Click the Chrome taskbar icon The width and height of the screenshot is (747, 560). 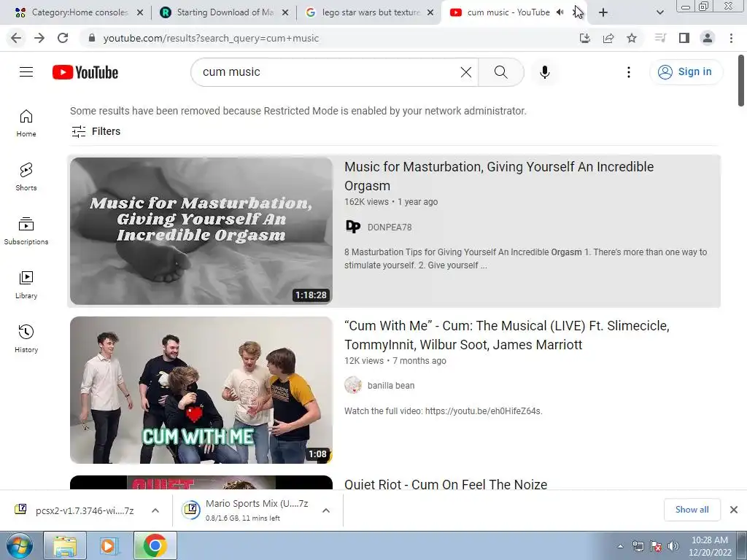(x=155, y=546)
